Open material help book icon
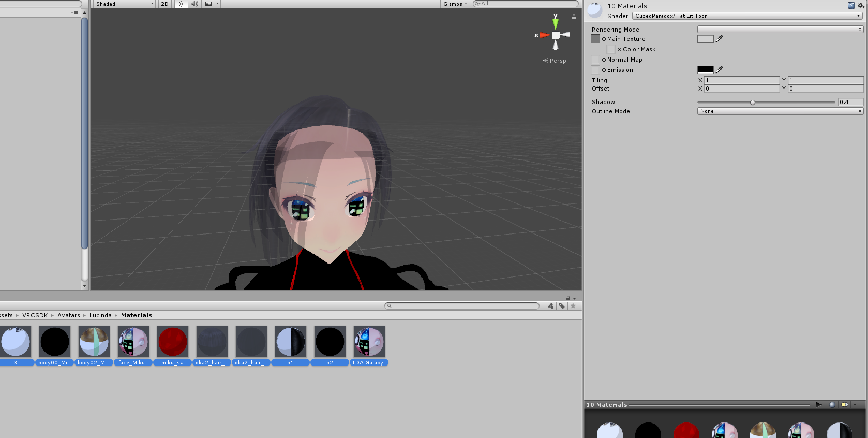The height and width of the screenshot is (438, 868). (x=851, y=5)
